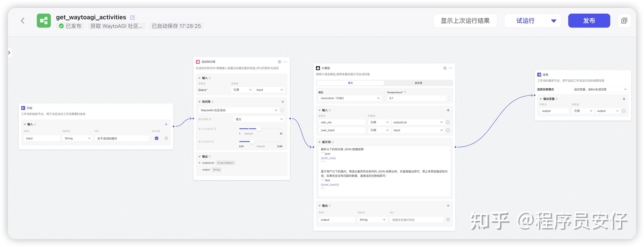The height and width of the screenshot is (247, 644).
Task: Click the 发布 button
Action: (x=589, y=21)
